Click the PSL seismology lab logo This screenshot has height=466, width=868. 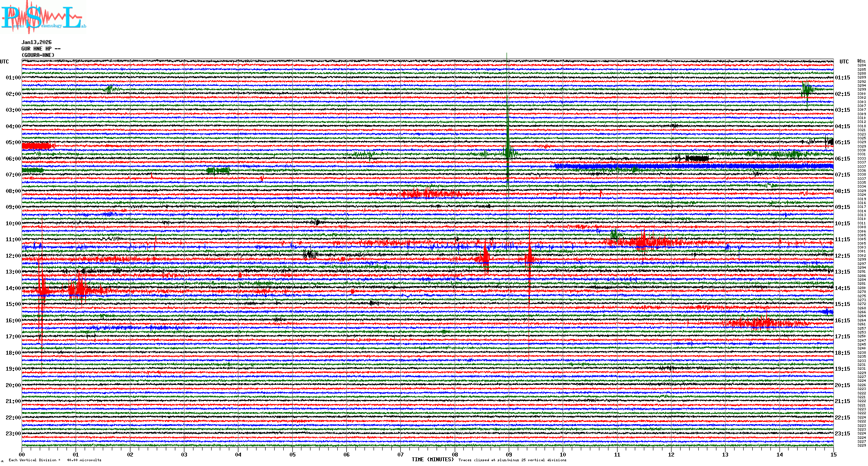(43, 17)
